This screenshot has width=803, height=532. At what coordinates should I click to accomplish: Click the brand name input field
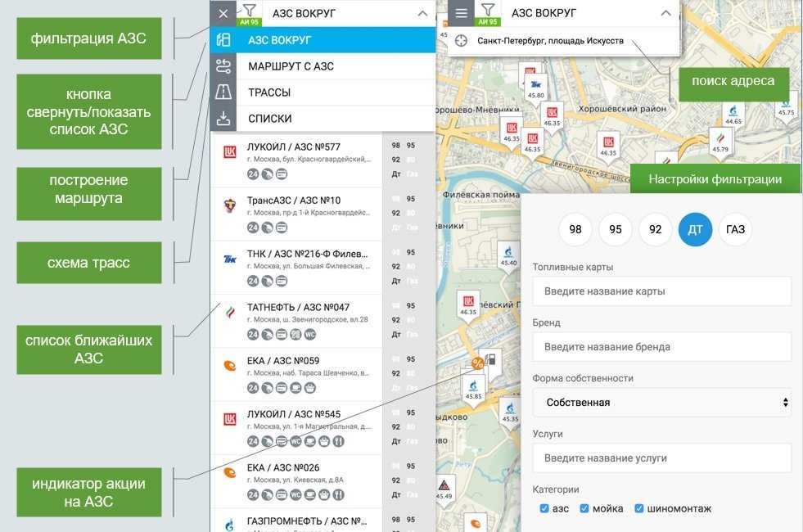point(661,347)
